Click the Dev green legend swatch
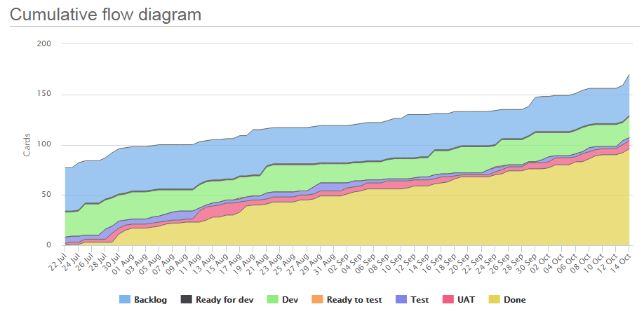This screenshot has height=316, width=644. (272, 300)
